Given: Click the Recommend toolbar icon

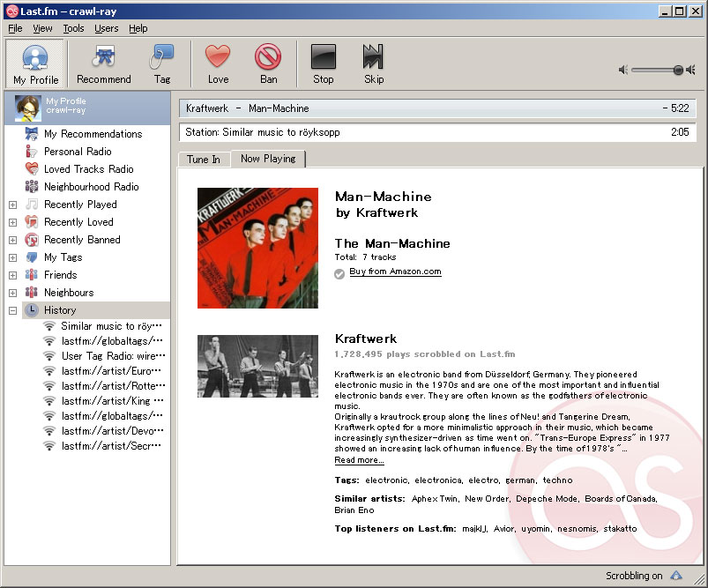Looking at the screenshot, I should 104,63.
